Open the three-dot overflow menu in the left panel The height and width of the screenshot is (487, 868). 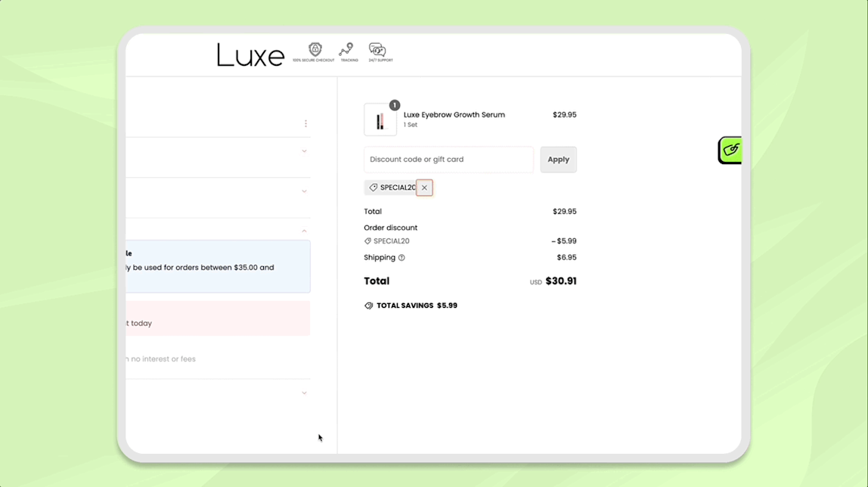point(306,123)
